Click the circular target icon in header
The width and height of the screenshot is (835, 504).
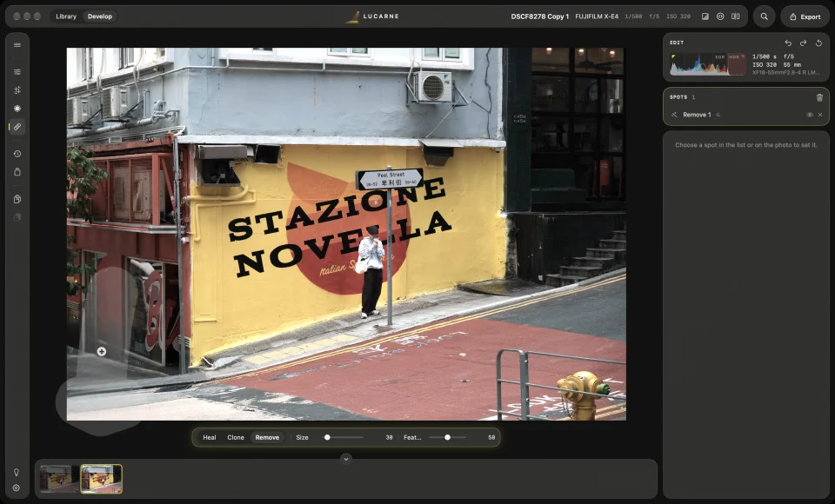[720, 17]
